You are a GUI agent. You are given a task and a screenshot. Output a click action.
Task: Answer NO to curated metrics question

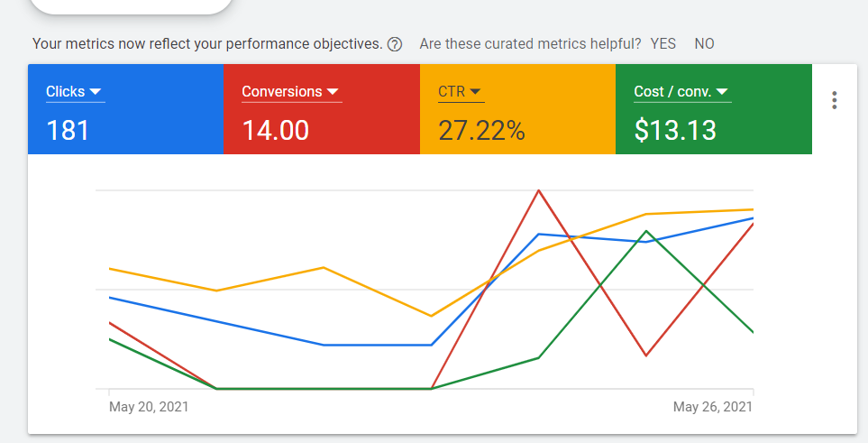click(x=704, y=43)
